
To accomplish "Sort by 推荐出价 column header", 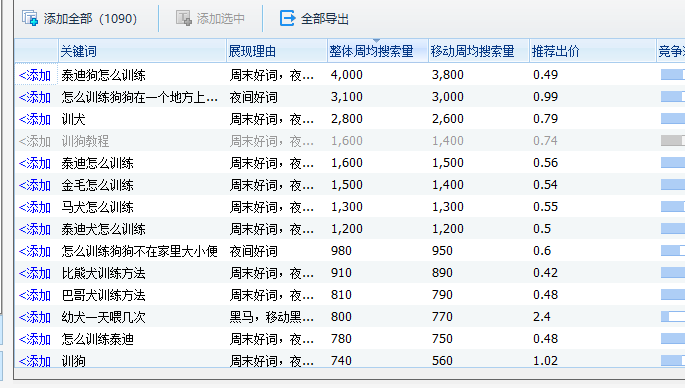I will click(593, 51).
